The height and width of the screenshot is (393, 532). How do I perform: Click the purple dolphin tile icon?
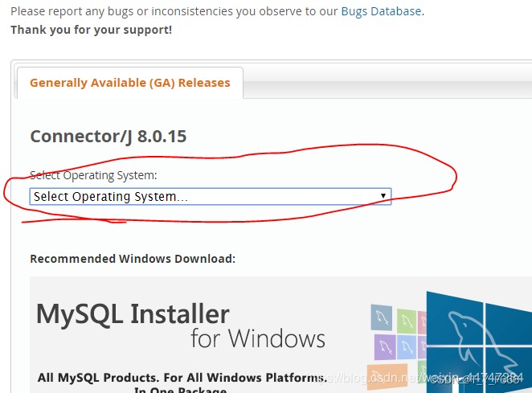(384, 346)
